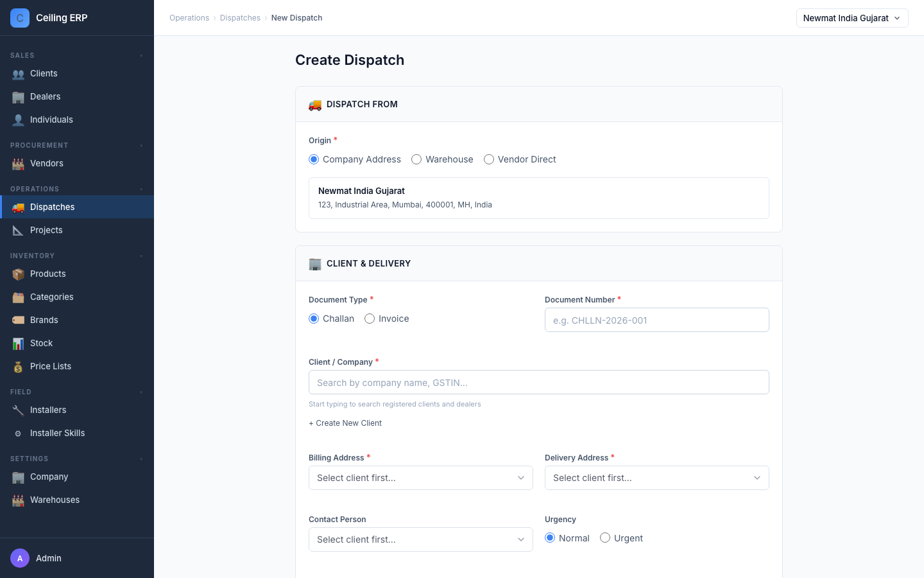The width and height of the screenshot is (924, 578).
Task: Click the Warehouses factory icon
Action: click(18, 500)
